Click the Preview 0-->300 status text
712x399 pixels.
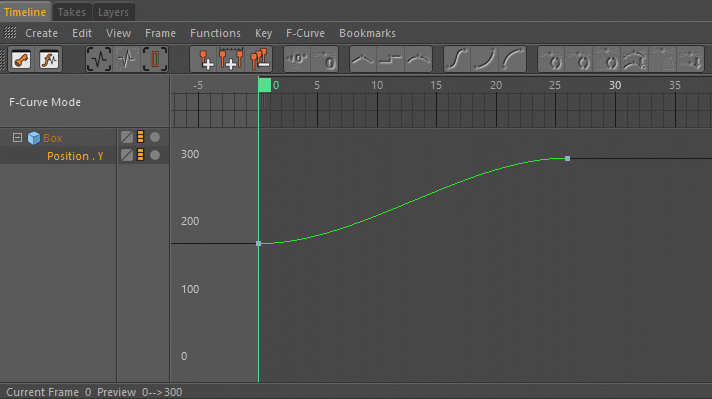point(139,392)
